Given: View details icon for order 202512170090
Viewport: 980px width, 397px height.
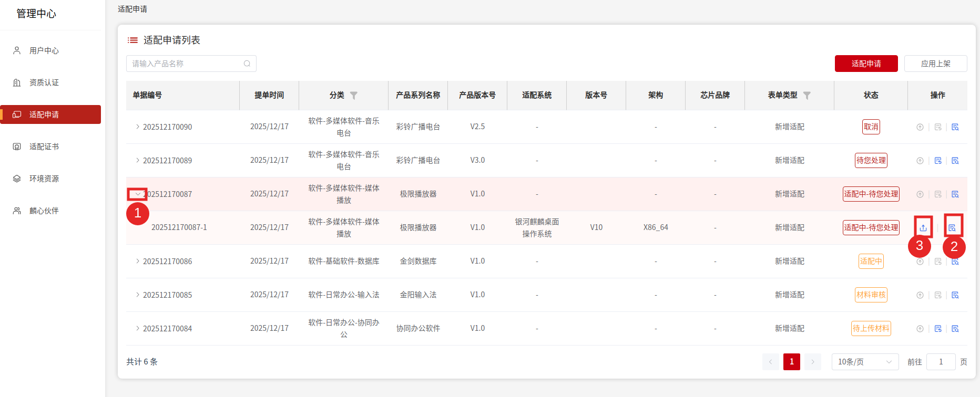Looking at the screenshot, I should pyautogui.click(x=955, y=127).
